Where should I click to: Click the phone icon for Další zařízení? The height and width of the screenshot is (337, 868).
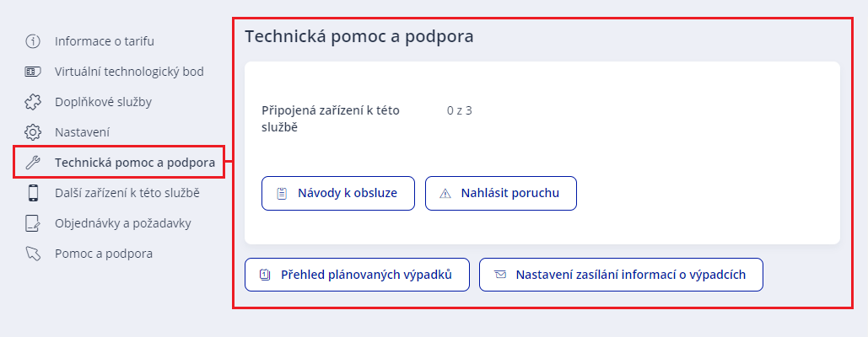pos(33,193)
